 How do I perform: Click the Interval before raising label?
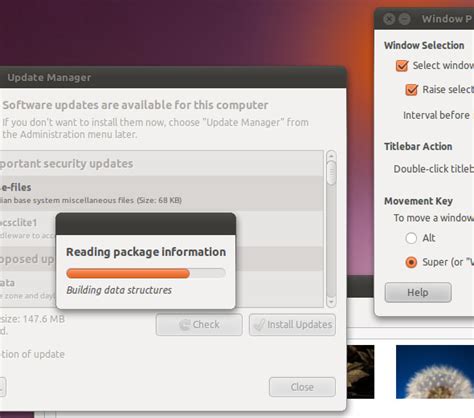tap(438, 115)
